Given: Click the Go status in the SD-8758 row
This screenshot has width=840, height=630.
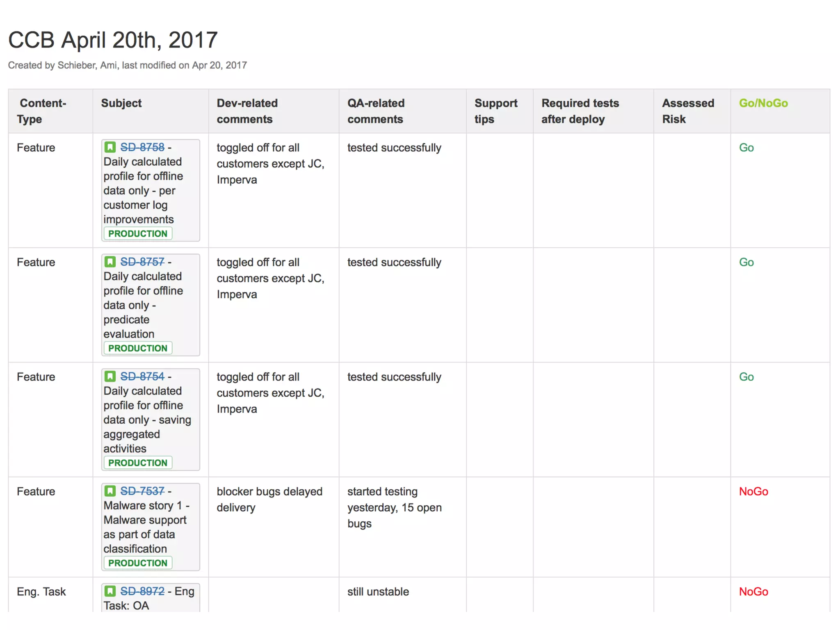Looking at the screenshot, I should click(x=746, y=148).
